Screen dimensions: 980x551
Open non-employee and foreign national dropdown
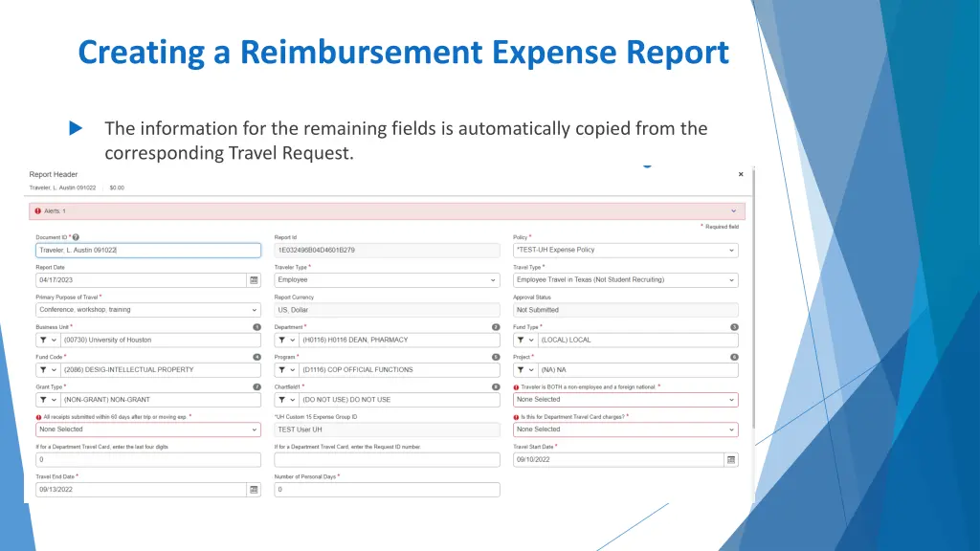[x=626, y=400]
